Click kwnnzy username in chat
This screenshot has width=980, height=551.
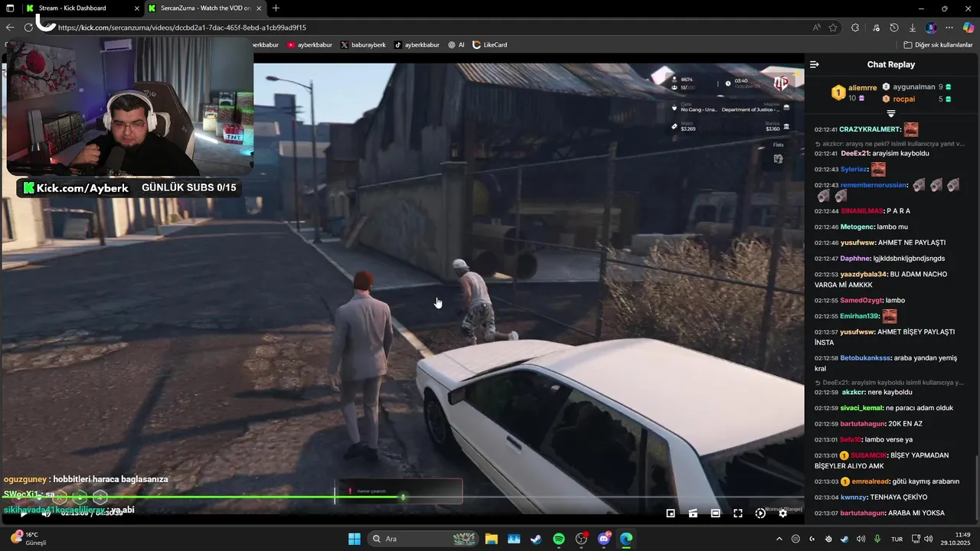(854, 497)
